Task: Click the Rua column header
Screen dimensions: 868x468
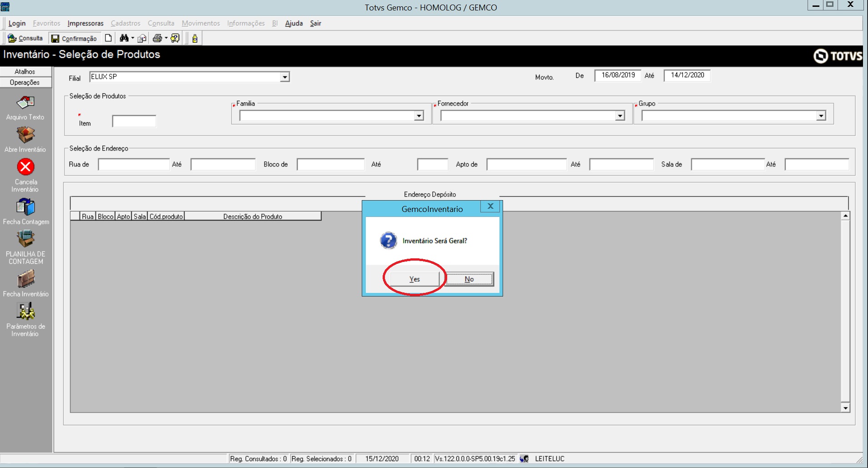Action: (x=88, y=216)
